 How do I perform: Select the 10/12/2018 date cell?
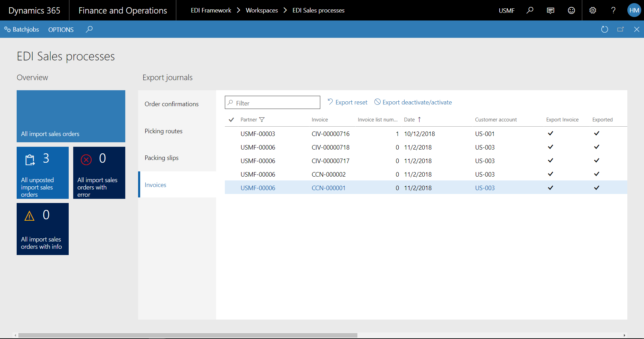(x=420, y=134)
